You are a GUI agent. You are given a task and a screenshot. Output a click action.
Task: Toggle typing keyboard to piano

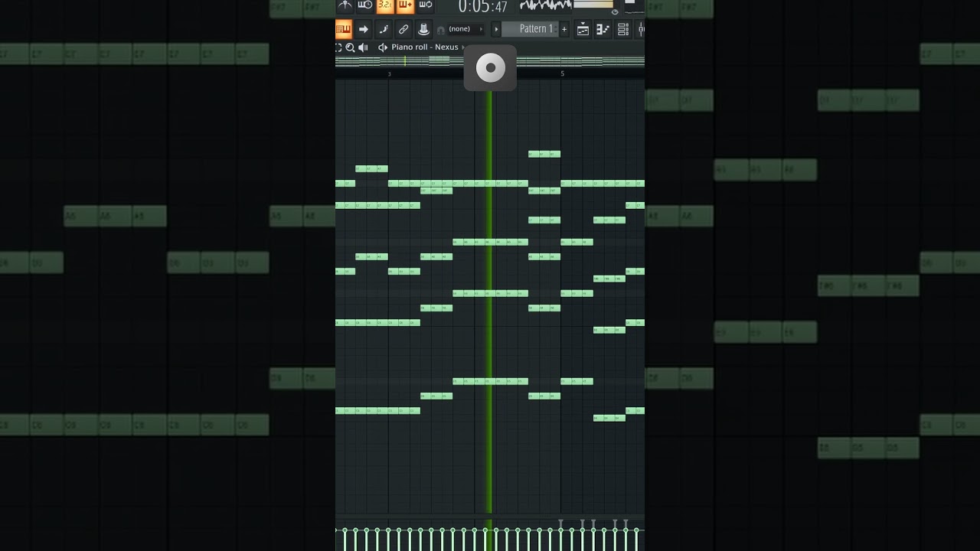(x=344, y=29)
